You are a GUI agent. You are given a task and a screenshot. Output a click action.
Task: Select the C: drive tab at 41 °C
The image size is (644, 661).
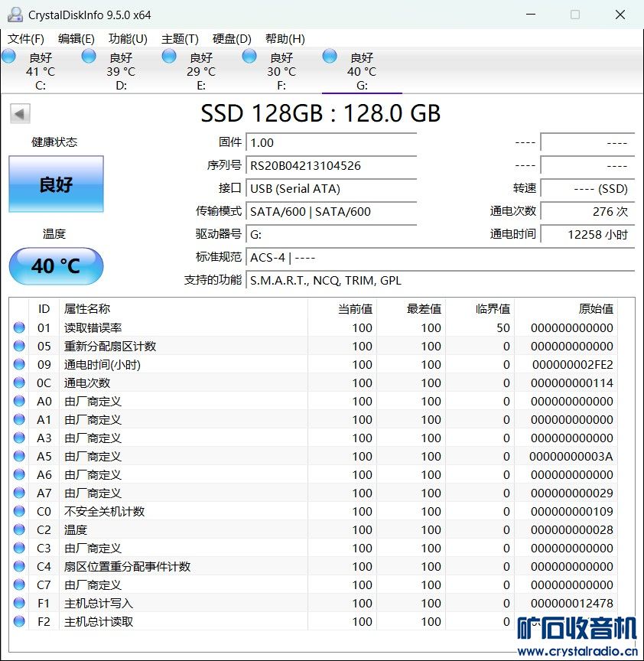41,71
